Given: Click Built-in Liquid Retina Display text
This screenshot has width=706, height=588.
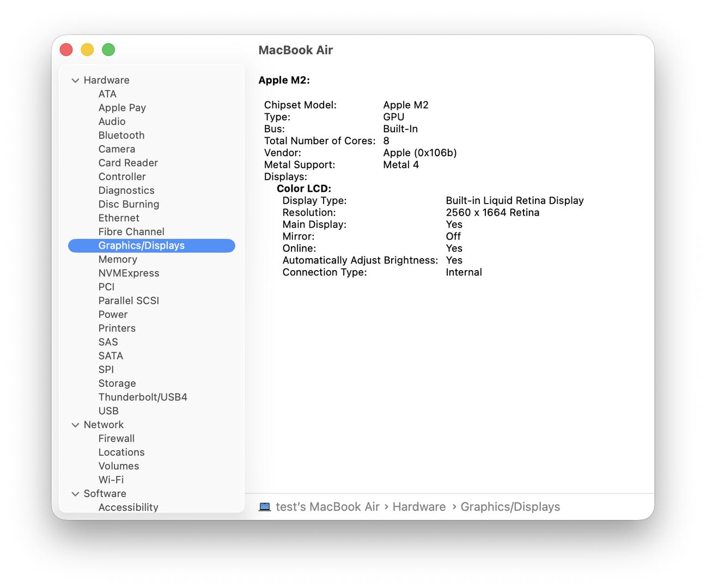Looking at the screenshot, I should click(515, 201).
